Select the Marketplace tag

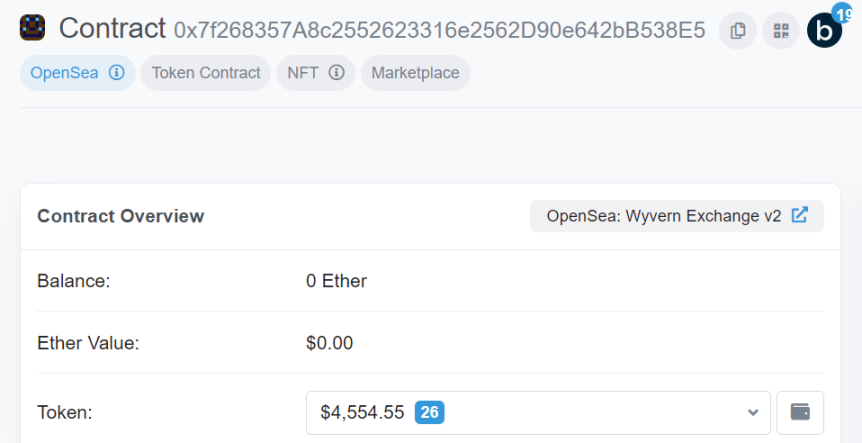[415, 73]
